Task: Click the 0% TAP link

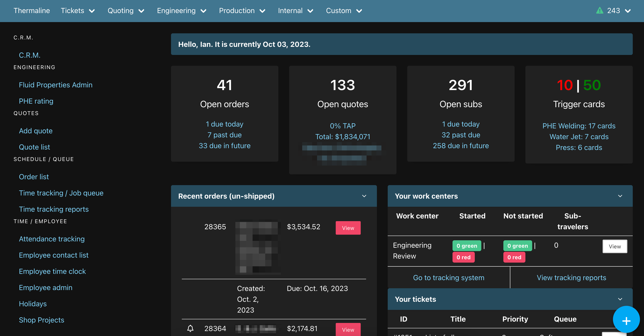Action: tap(342, 126)
